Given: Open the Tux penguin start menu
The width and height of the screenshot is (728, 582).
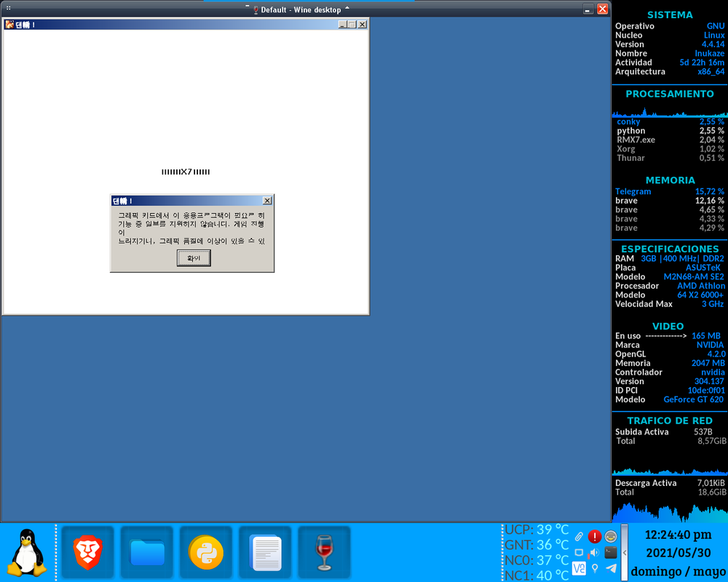Looking at the screenshot, I should 28,552.
